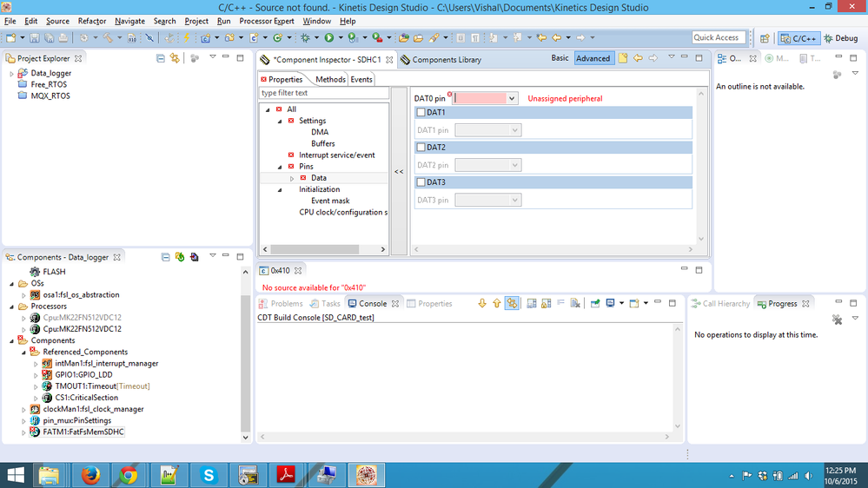The height and width of the screenshot is (488, 868).
Task: Collapse the Pins tree node
Action: 280,167
